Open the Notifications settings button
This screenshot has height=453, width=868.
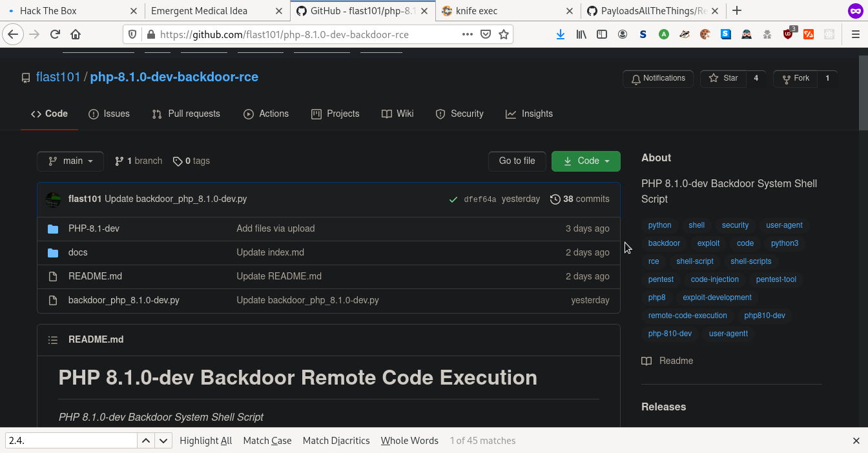click(658, 79)
